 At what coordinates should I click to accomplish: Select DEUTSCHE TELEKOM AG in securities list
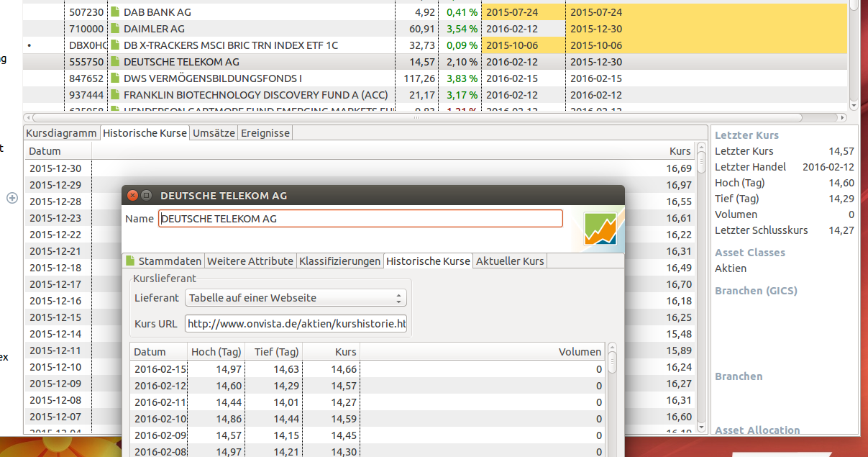point(436,62)
